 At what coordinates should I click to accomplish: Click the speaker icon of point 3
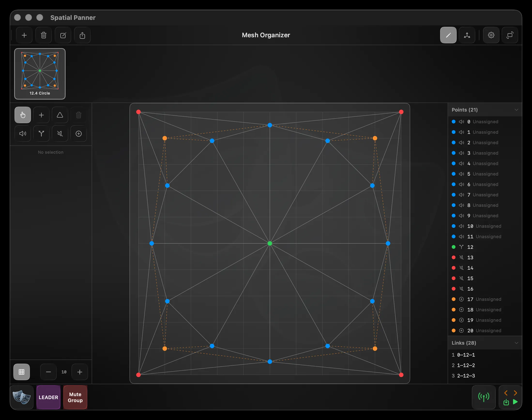[461, 153]
